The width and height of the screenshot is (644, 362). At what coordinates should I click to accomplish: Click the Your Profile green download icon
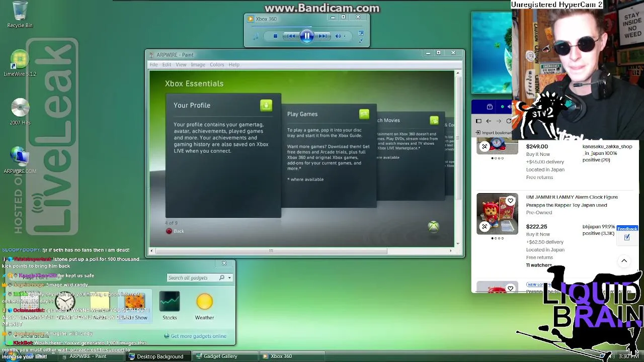tap(266, 105)
